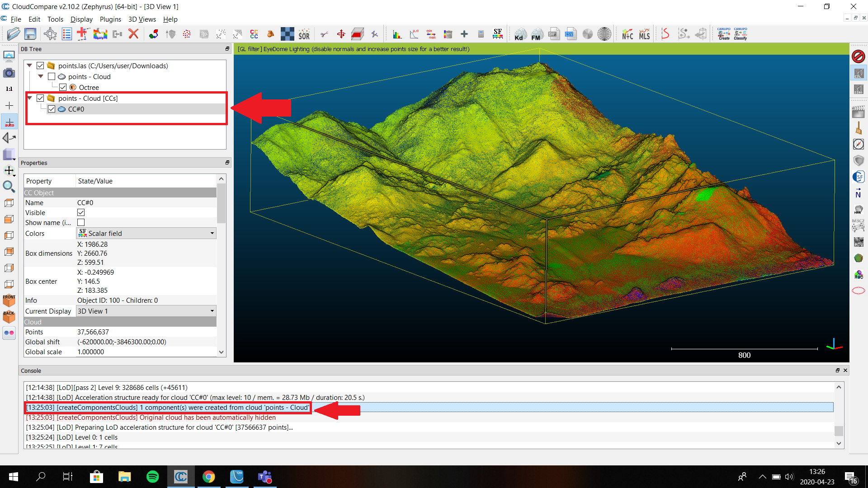The image size is (868, 488).
Task: Click the Console scroll up arrow
Action: (839, 387)
